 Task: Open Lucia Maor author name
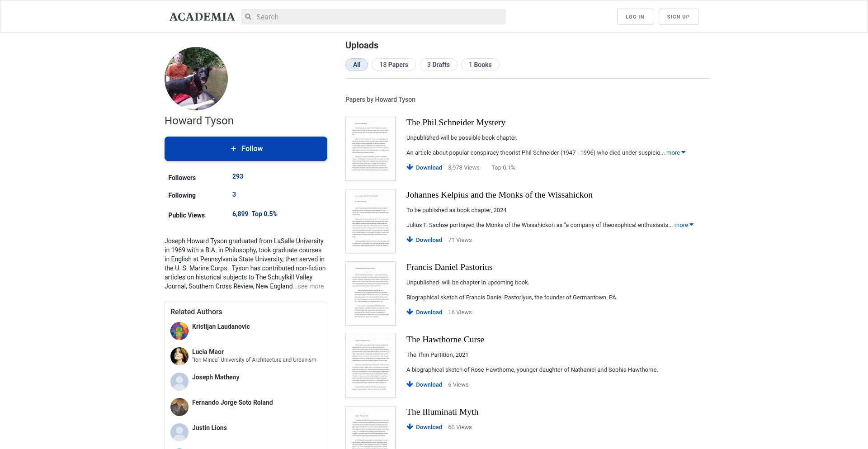[208, 352]
